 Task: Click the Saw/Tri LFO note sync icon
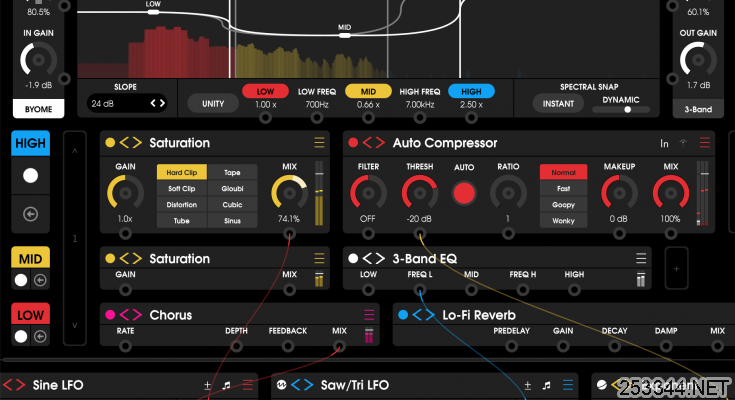point(547,385)
